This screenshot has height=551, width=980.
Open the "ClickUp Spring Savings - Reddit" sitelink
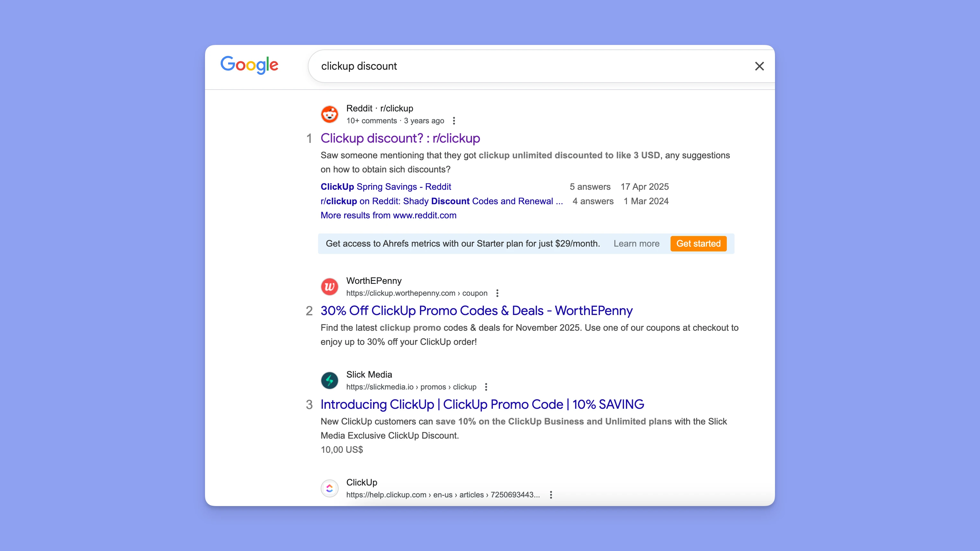386,187
